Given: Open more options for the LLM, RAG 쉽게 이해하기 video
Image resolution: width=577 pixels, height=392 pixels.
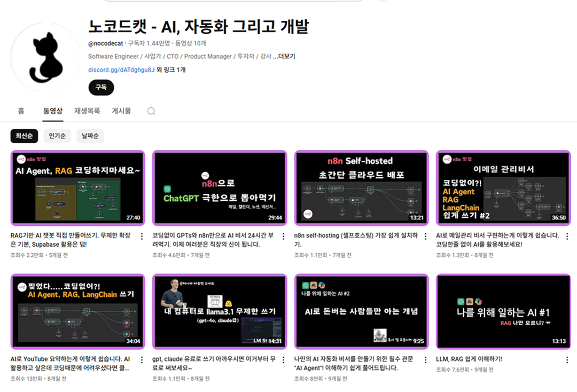Looking at the screenshot, I should click(x=567, y=360).
